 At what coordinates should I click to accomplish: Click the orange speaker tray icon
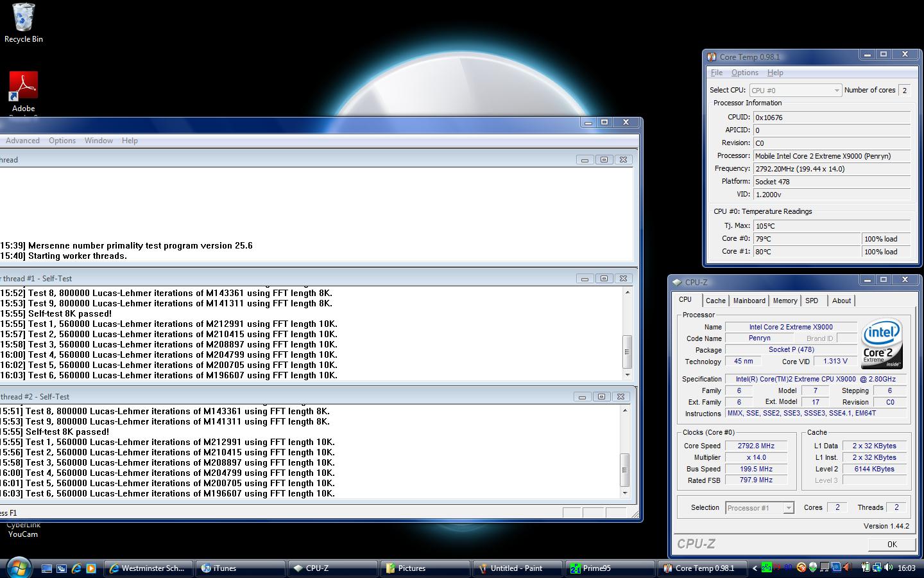(848, 567)
